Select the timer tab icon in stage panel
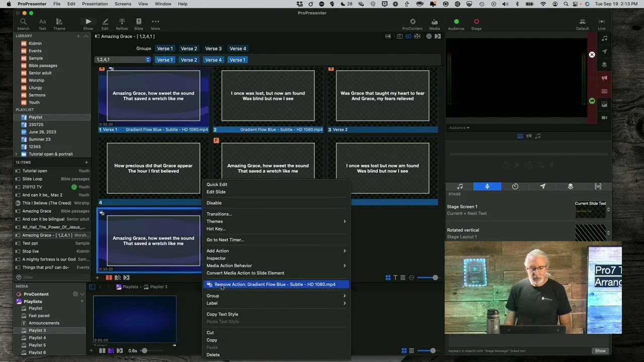 tap(515, 187)
